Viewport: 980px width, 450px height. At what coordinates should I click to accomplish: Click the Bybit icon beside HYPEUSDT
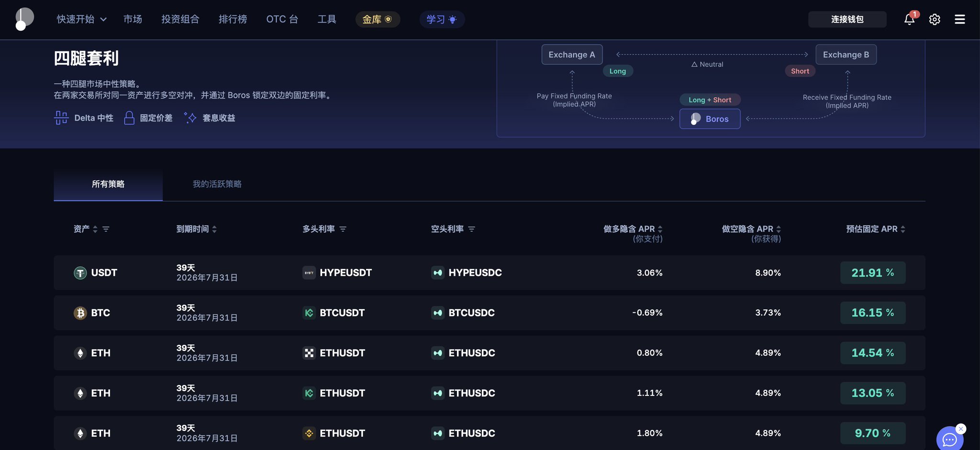[309, 273]
